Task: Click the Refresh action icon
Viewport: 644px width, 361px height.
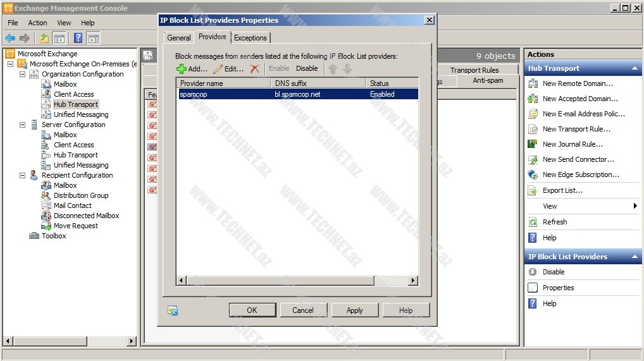Action: point(533,222)
